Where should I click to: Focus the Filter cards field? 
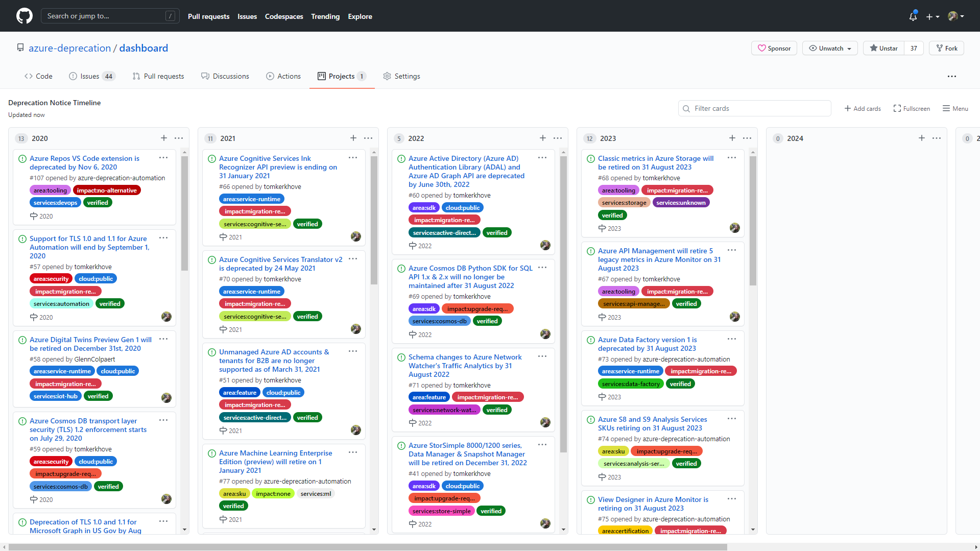[755, 108]
